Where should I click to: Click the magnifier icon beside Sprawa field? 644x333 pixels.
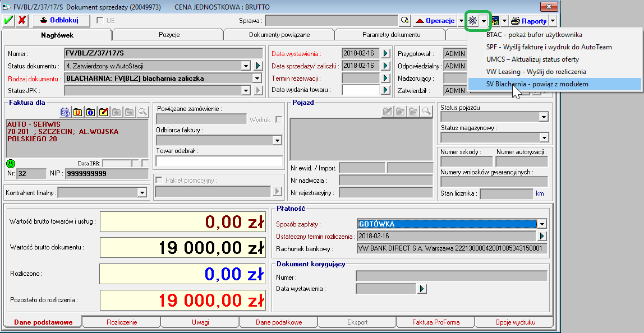(x=404, y=21)
